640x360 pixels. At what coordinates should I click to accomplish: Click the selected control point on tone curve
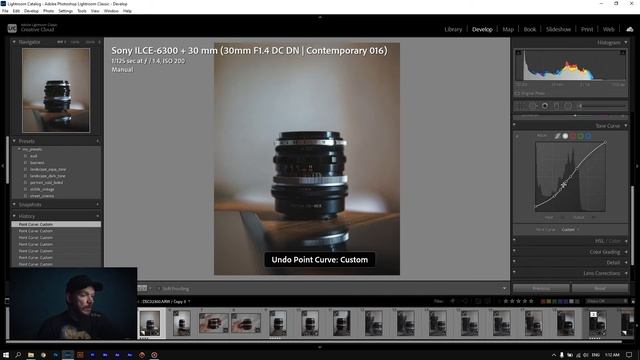[x=564, y=185]
